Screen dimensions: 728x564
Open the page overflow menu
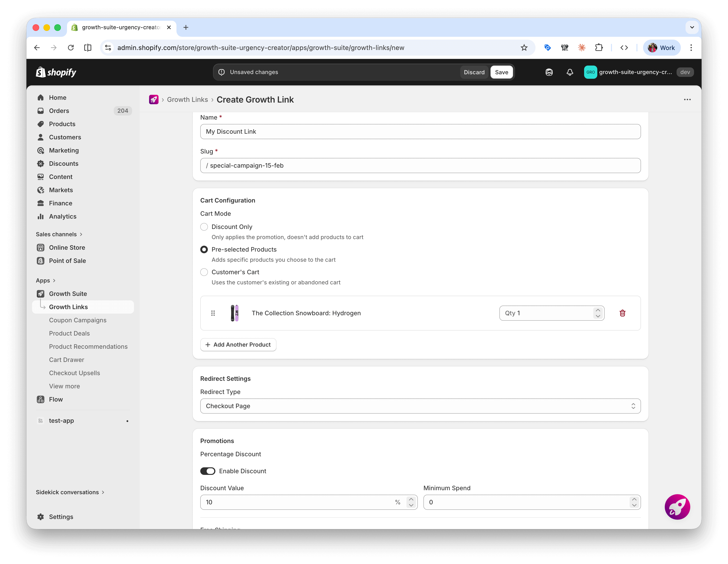tap(687, 99)
